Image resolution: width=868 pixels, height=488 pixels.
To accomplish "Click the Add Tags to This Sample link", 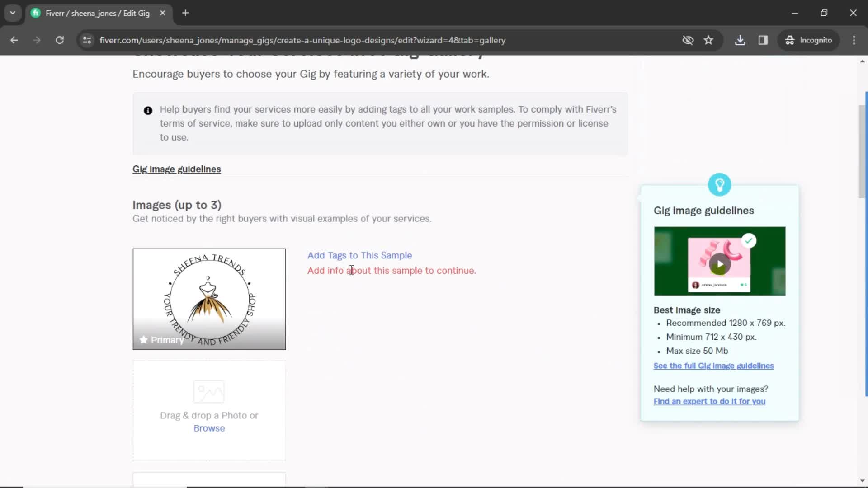I will [361, 256].
